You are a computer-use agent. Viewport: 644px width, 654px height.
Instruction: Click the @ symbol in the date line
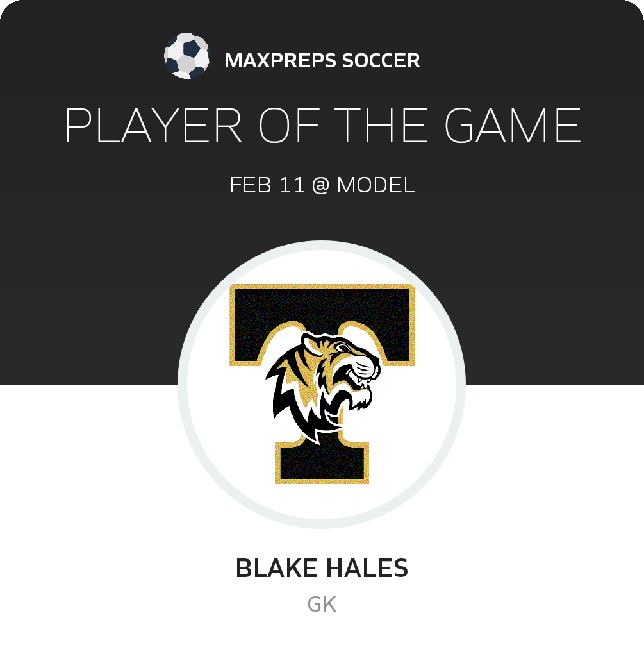tap(320, 185)
